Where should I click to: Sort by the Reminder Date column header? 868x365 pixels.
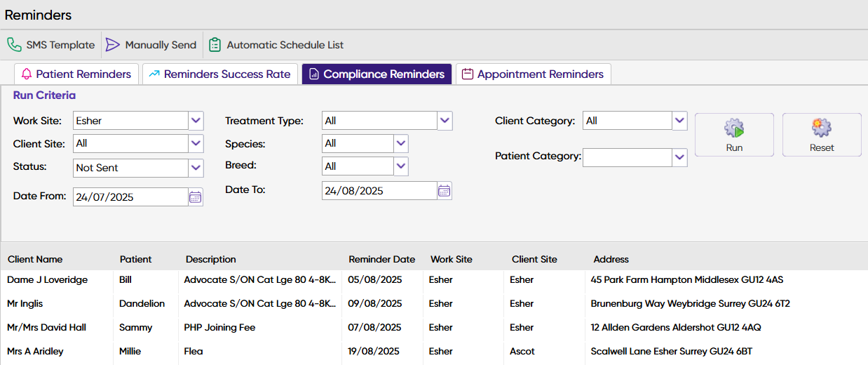(382, 260)
